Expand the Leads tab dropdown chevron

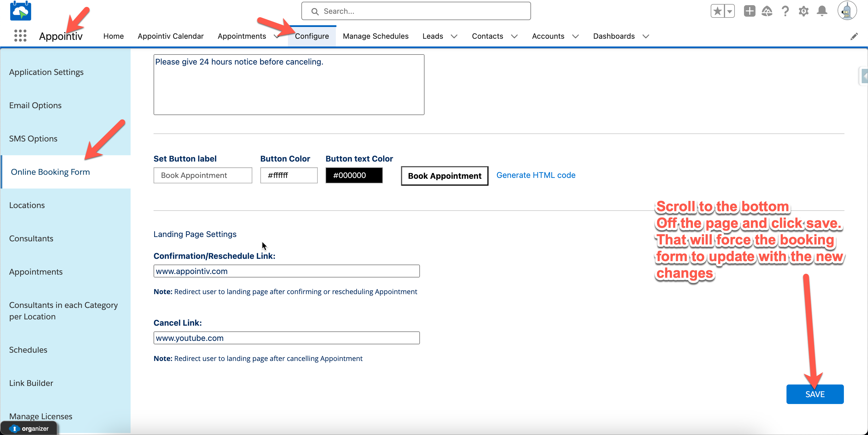454,36
